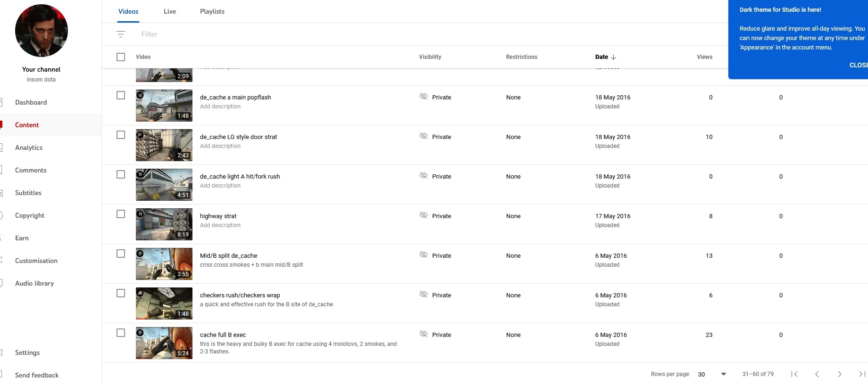This screenshot has width=868, height=385.
Task: Click the Visibility column header
Action: click(x=430, y=57)
